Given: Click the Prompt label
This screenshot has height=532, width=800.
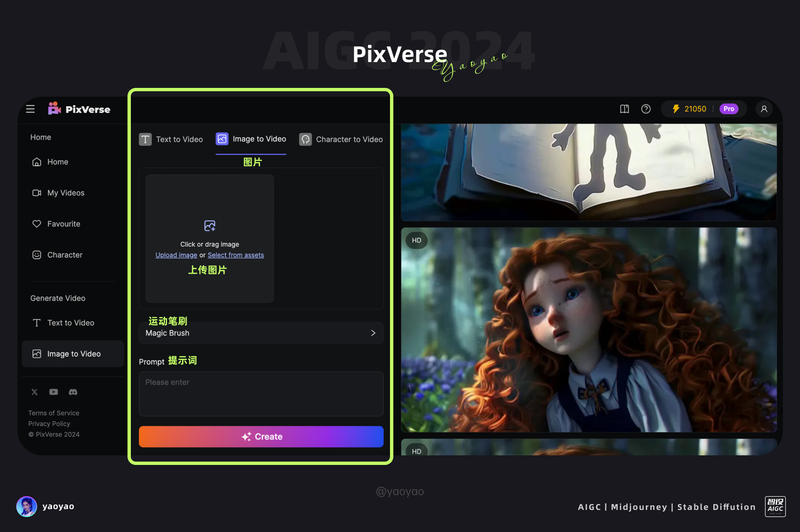Looking at the screenshot, I should [x=152, y=362].
